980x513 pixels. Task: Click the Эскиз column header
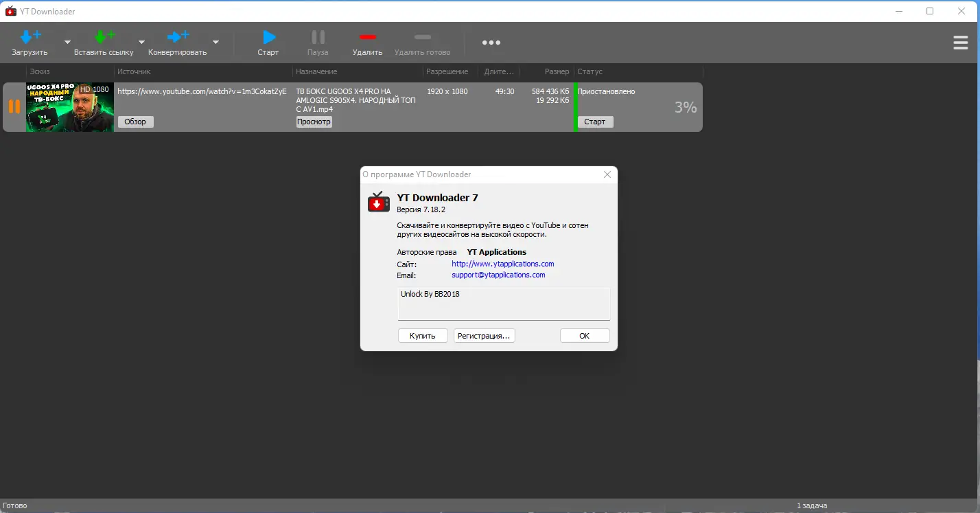click(x=40, y=71)
